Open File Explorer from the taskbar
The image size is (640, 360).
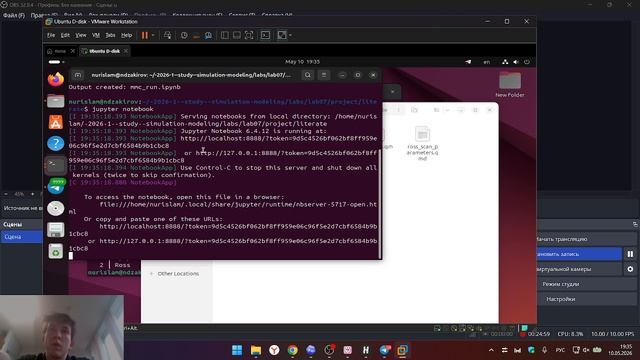coord(256,350)
